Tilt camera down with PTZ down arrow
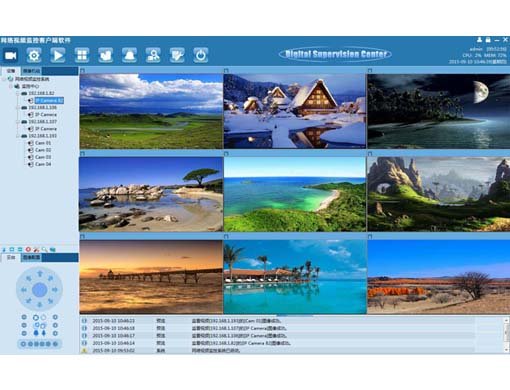 [x=40, y=304]
